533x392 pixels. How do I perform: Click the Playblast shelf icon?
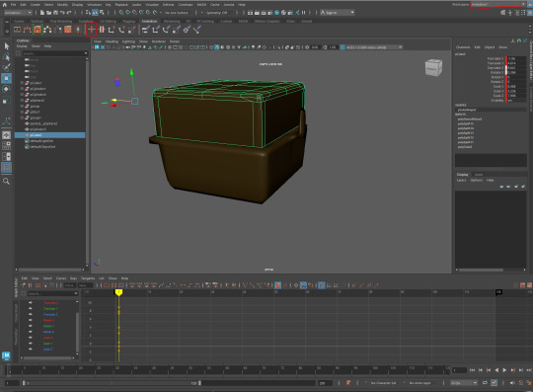click(17, 30)
